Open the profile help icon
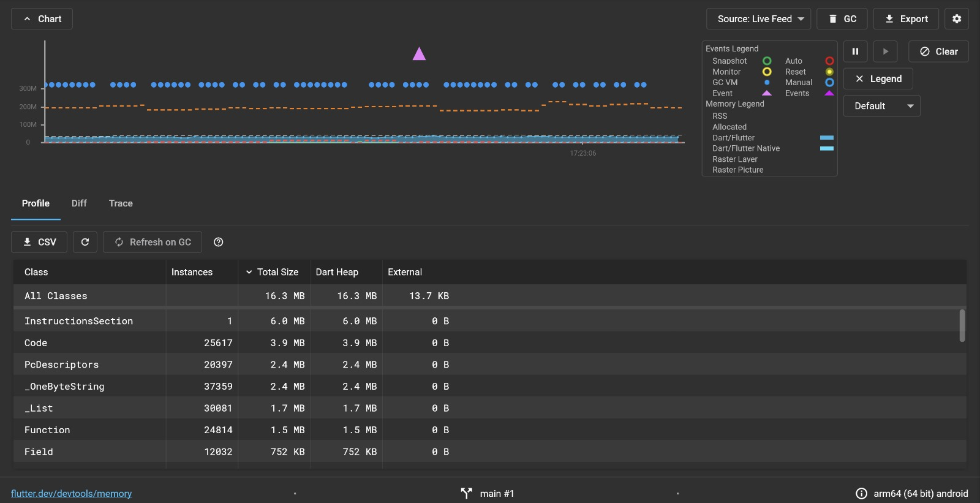980x503 pixels. pyautogui.click(x=218, y=242)
